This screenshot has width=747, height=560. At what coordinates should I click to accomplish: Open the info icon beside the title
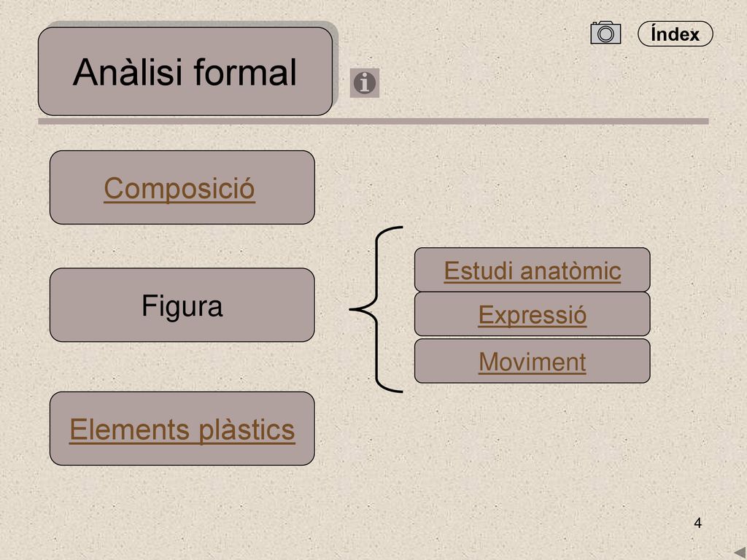(365, 83)
